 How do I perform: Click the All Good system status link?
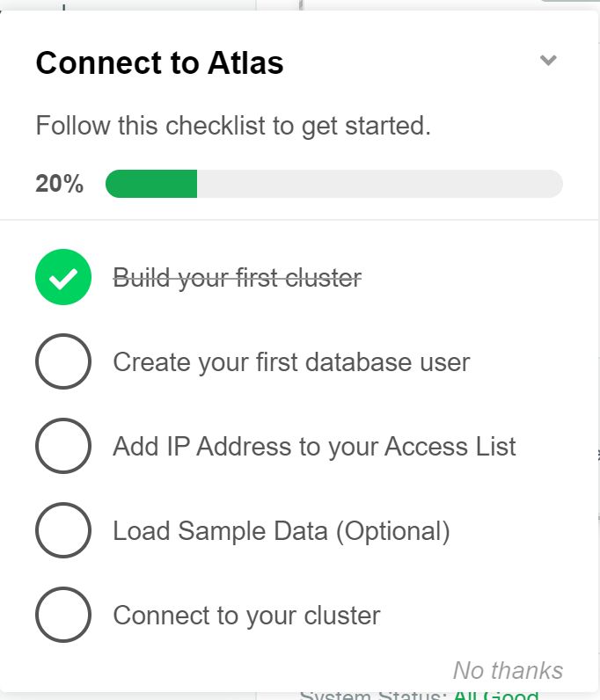click(x=495, y=696)
